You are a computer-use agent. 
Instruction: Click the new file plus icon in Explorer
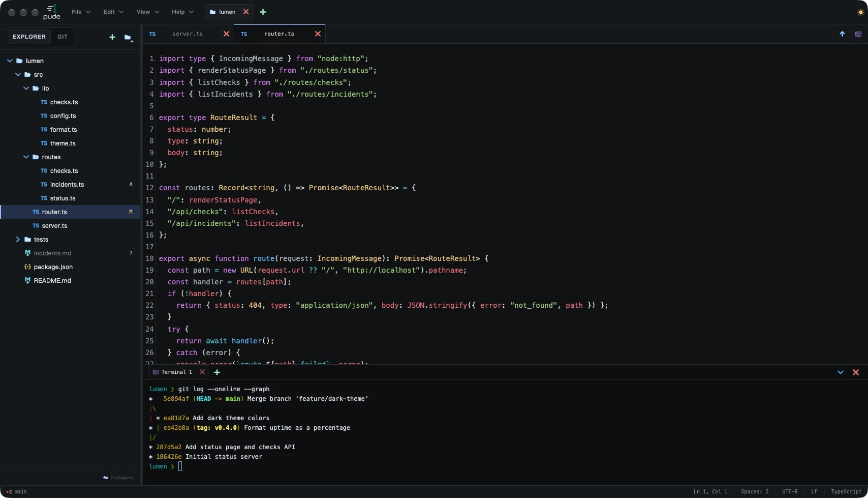tap(112, 37)
